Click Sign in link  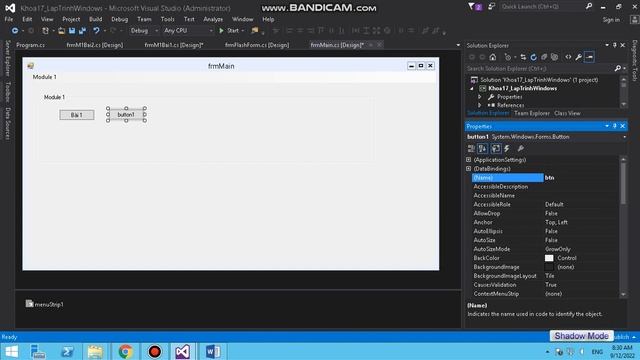coord(611,20)
